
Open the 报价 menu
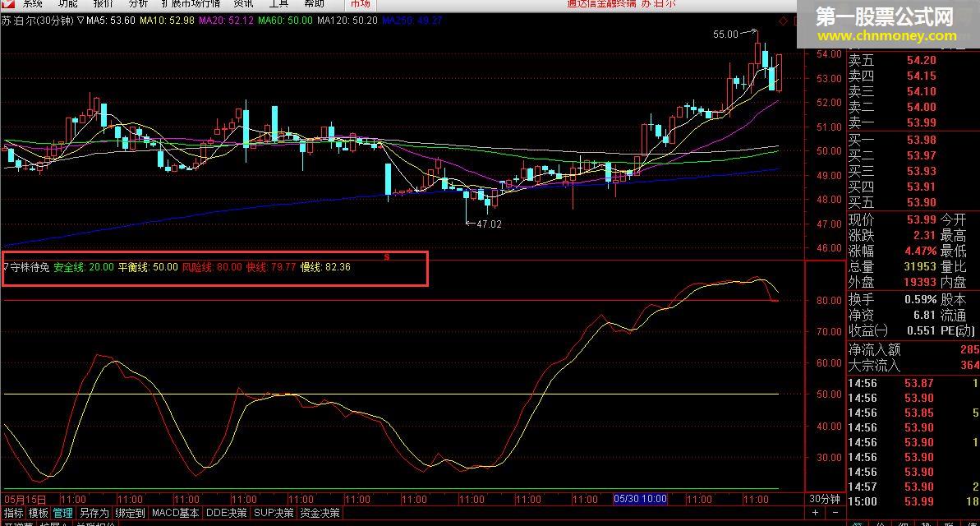pos(104,4)
